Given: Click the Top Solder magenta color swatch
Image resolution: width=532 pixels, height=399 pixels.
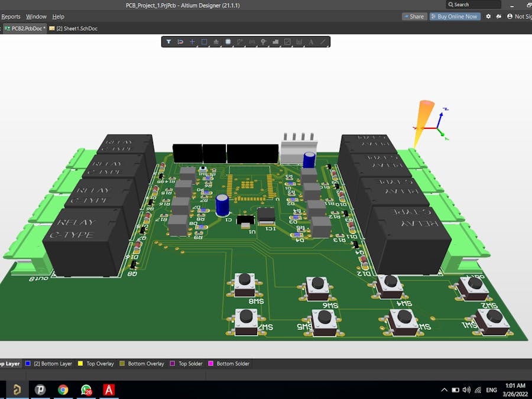Looking at the screenshot, I should click(x=173, y=364).
